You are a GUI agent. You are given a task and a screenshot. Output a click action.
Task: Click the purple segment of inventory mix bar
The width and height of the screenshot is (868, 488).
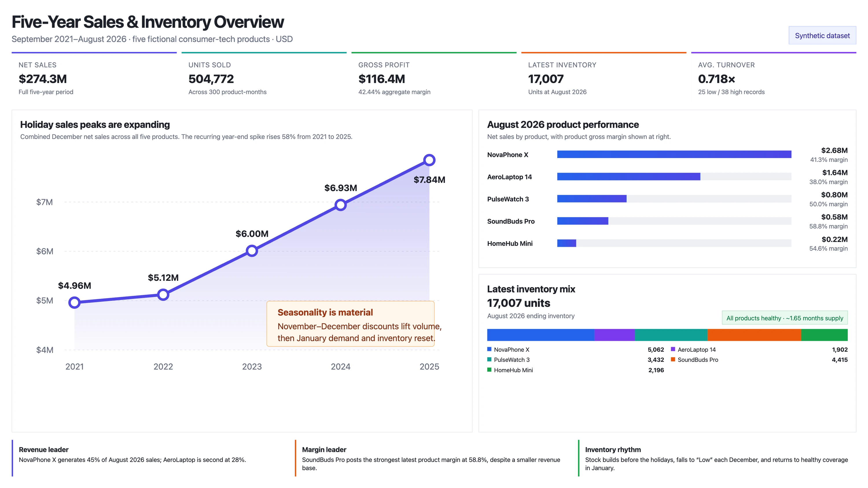[x=615, y=335]
